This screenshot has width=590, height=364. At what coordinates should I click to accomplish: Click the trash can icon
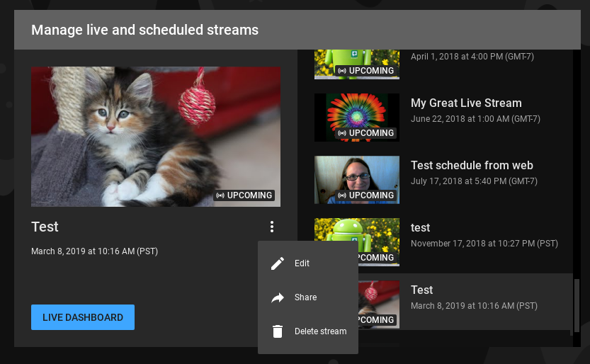click(x=278, y=331)
